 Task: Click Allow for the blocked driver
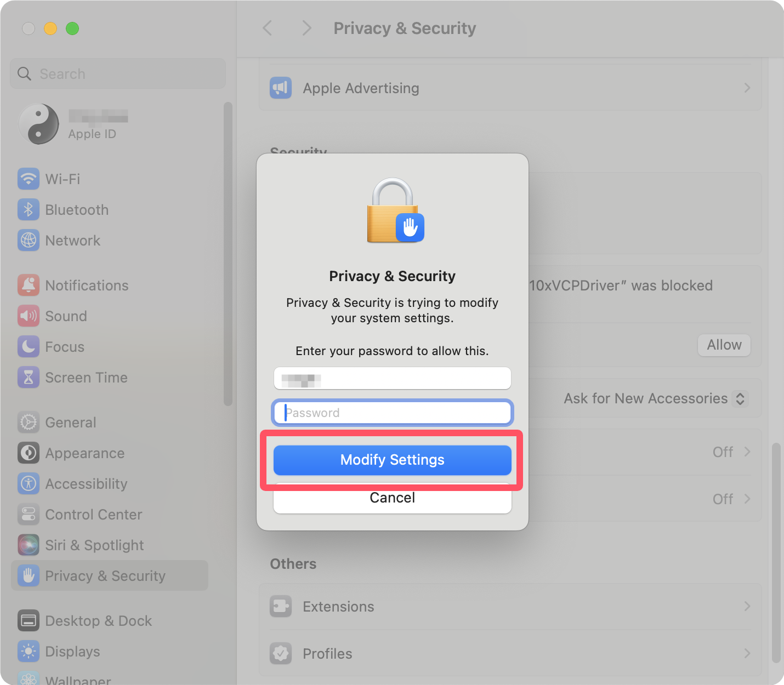[x=724, y=345]
